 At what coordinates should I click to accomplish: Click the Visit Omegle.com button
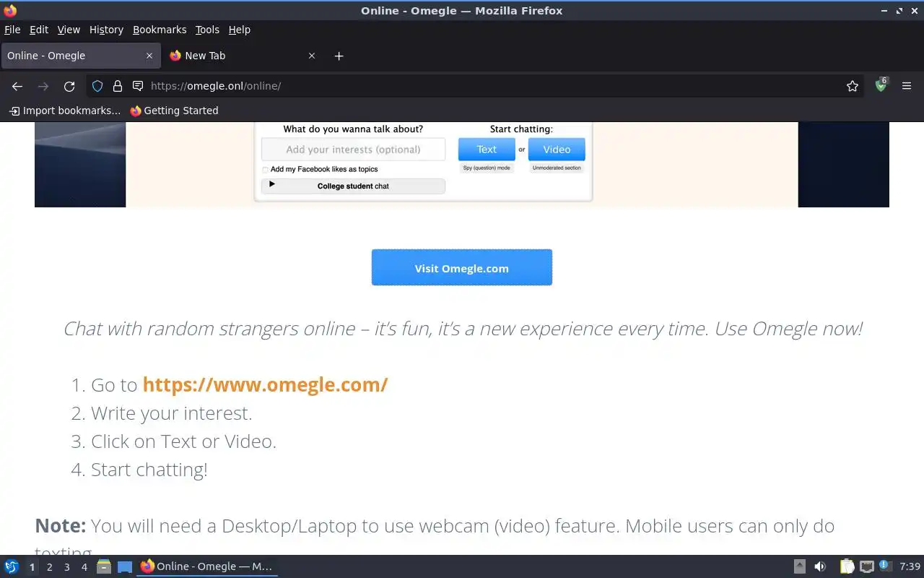[x=462, y=267]
